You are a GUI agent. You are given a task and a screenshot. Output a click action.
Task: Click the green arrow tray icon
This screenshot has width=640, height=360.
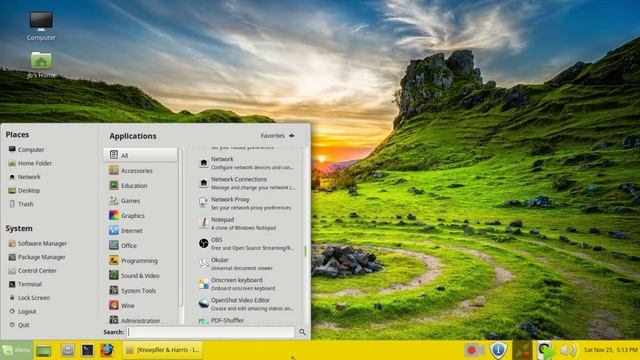pyautogui.click(x=546, y=350)
